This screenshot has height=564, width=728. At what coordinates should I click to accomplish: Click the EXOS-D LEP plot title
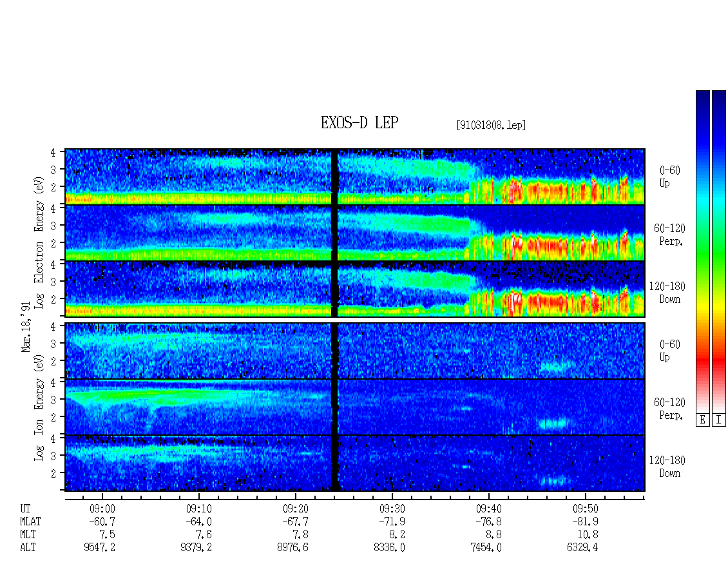click(x=359, y=122)
